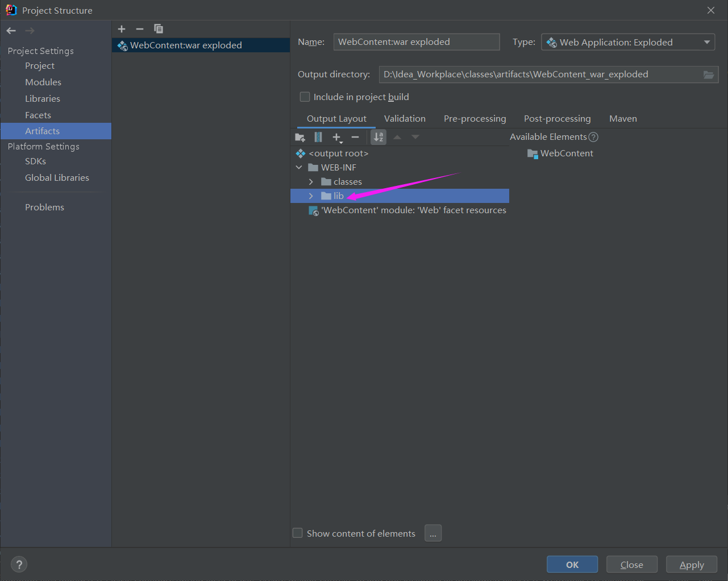Open the Post-processing tab

558,119
